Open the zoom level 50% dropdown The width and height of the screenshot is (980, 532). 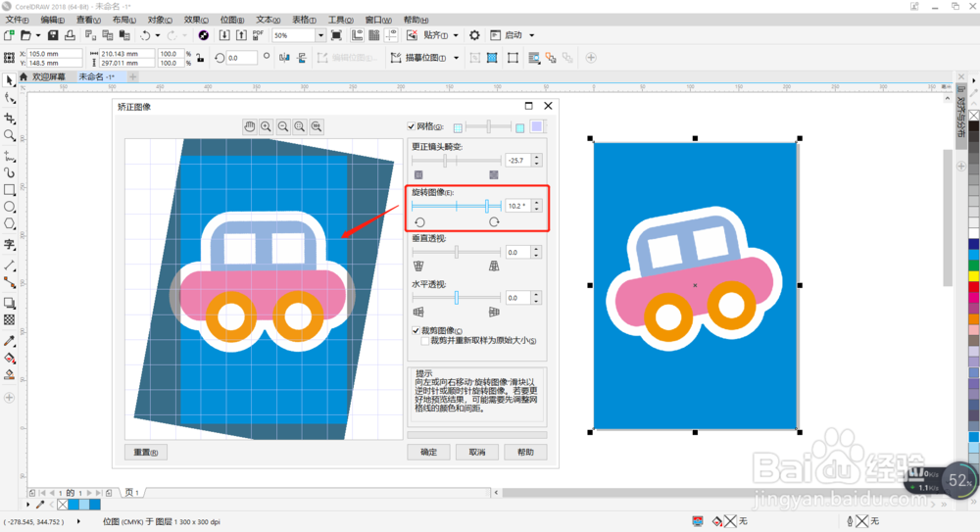[320, 35]
